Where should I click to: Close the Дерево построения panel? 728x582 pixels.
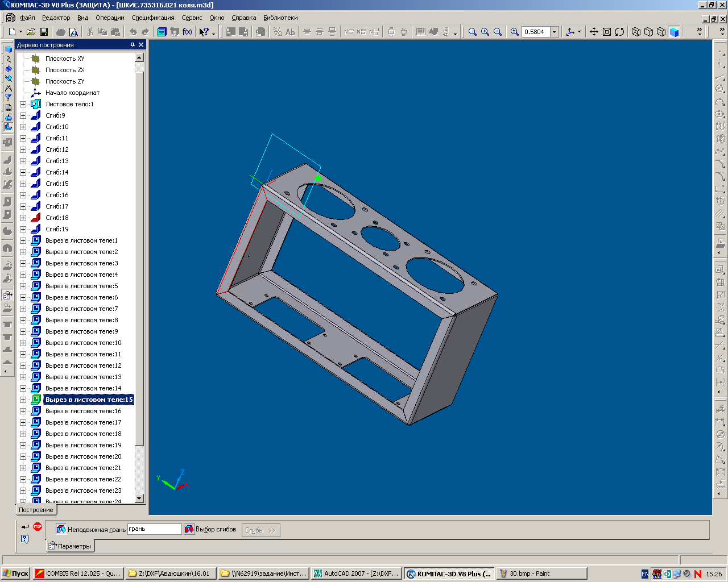click(x=141, y=45)
